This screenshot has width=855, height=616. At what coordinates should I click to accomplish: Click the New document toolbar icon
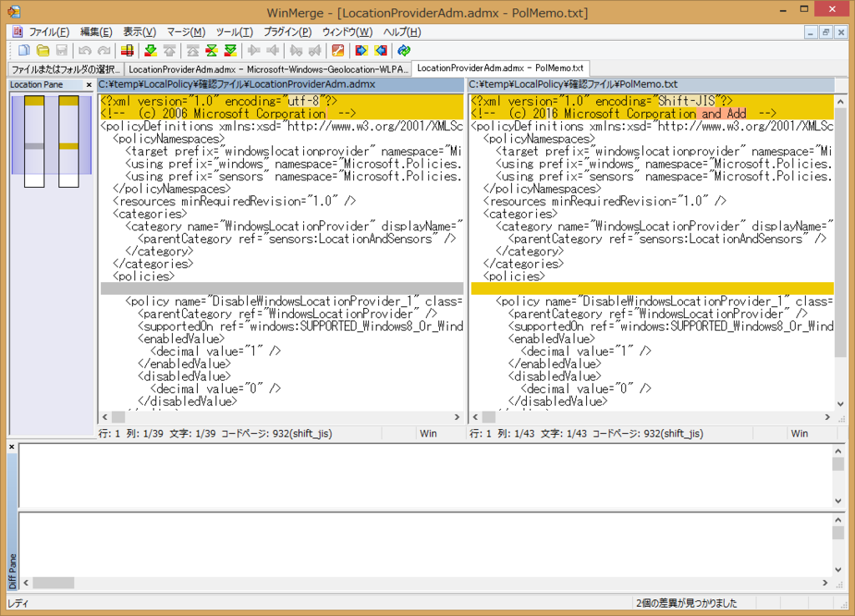(x=23, y=51)
